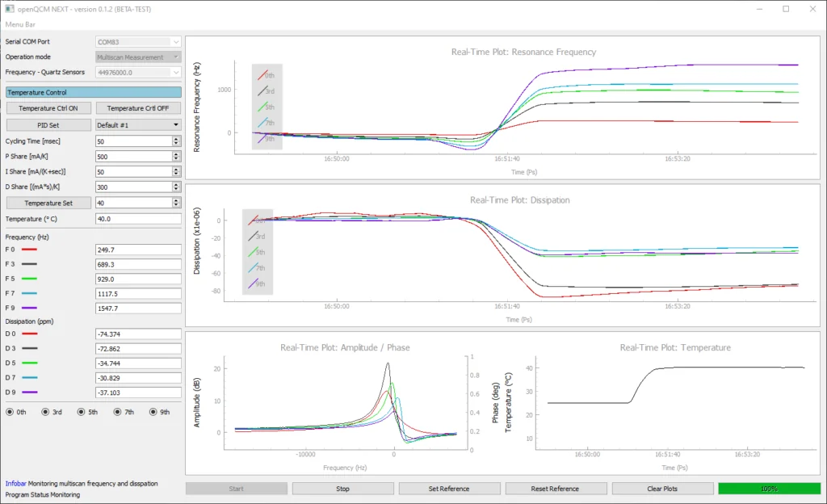The image size is (827, 504).
Task: Click the Temperature Set button
Action: (x=48, y=203)
